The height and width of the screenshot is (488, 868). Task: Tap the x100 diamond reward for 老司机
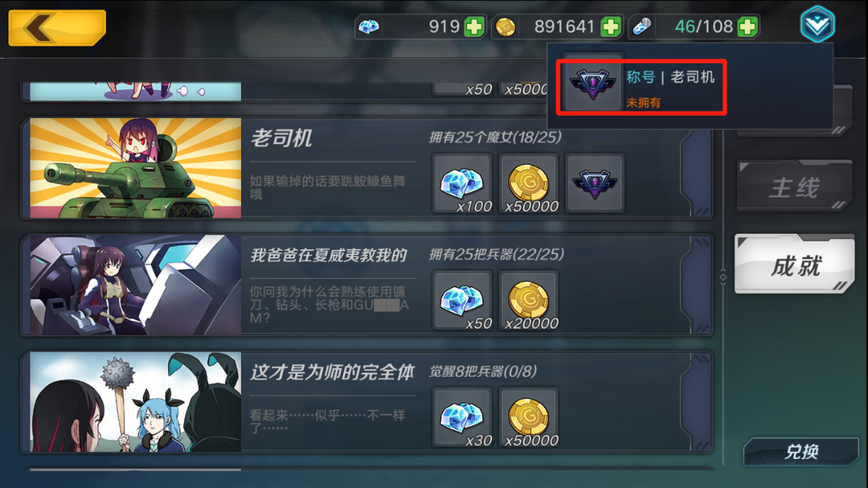pos(462,183)
